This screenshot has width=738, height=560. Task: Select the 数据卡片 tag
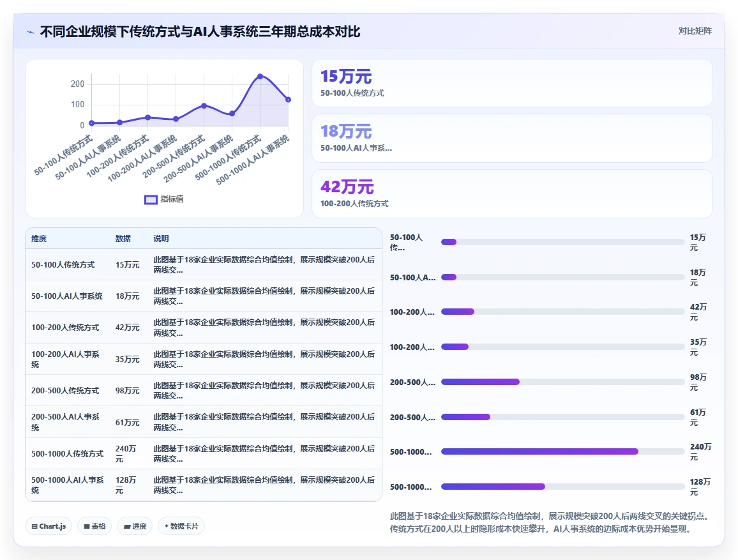[x=181, y=526]
